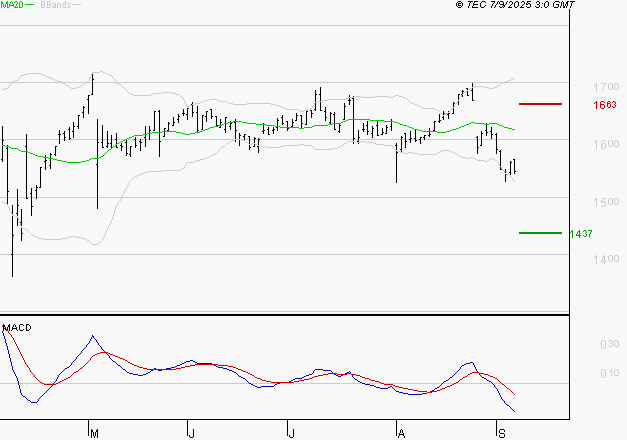Click the A month marker on the time axis
Image resolution: width=627 pixels, height=440 pixels.
401,434
